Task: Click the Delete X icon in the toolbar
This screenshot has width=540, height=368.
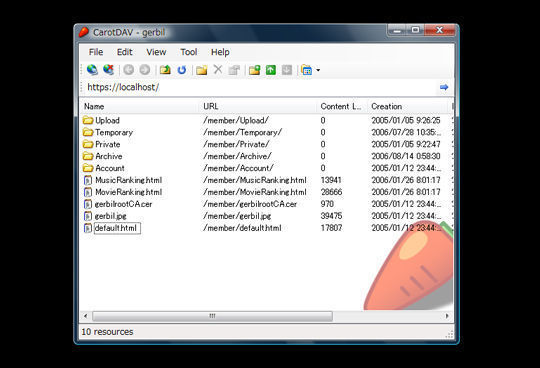Action: 218,70
